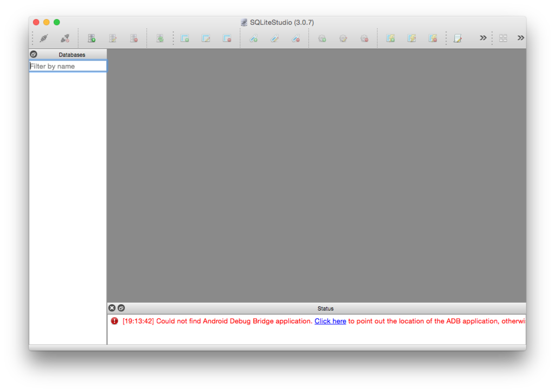Image resolution: width=555 pixels, height=392 pixels.
Task: Minimize the SQLiteStudio window
Action: point(47,22)
